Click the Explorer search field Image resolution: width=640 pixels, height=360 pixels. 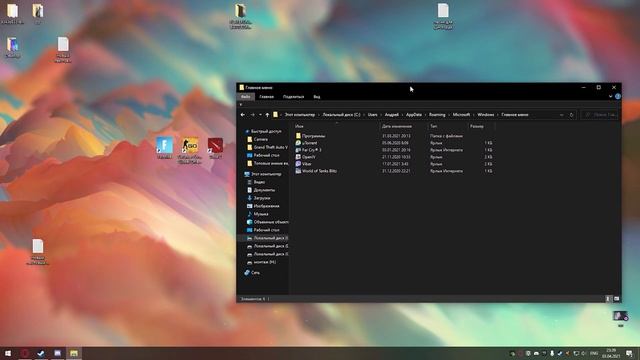(599, 115)
